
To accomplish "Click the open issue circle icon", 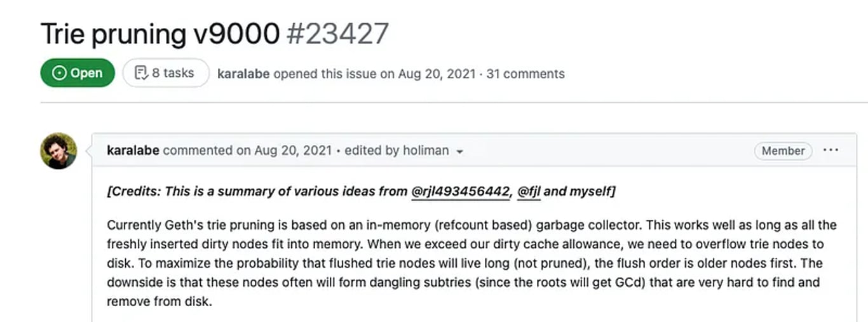I will point(59,73).
